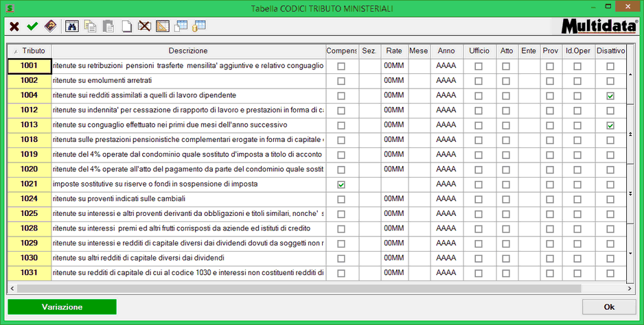
Task: Click the blank new page icon
Action: (x=126, y=26)
